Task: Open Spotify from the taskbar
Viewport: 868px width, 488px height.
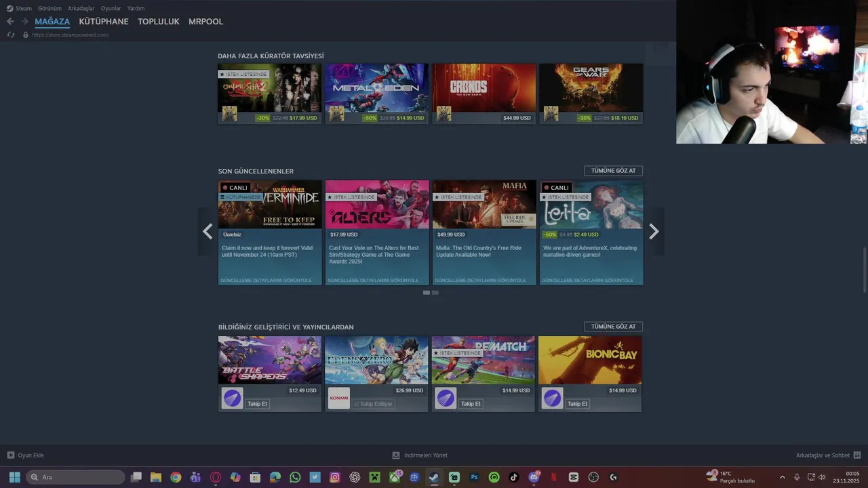Action: pos(494,477)
